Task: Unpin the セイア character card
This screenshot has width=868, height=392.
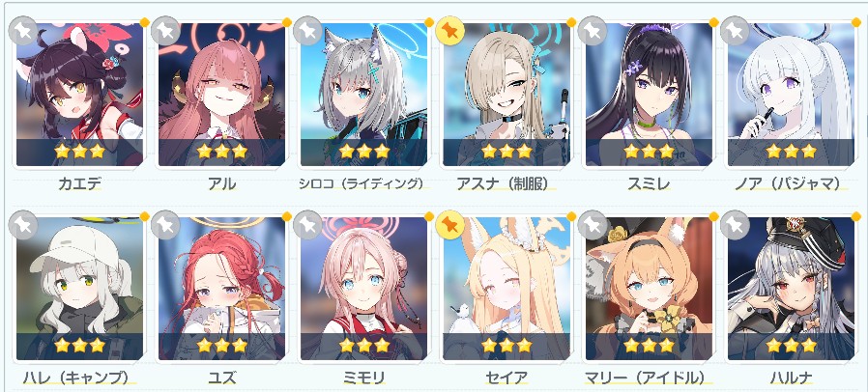Action: (x=450, y=225)
